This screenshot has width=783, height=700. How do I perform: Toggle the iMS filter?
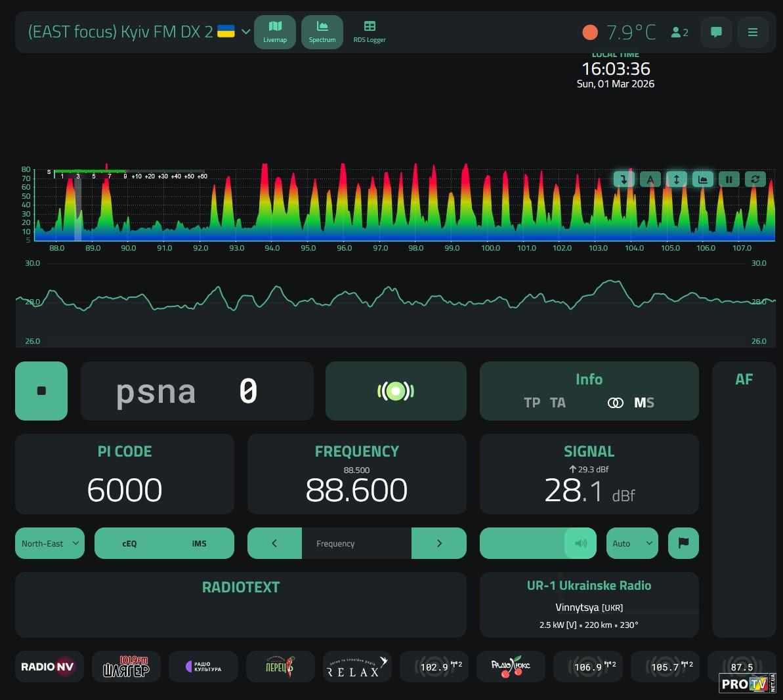tap(199, 543)
